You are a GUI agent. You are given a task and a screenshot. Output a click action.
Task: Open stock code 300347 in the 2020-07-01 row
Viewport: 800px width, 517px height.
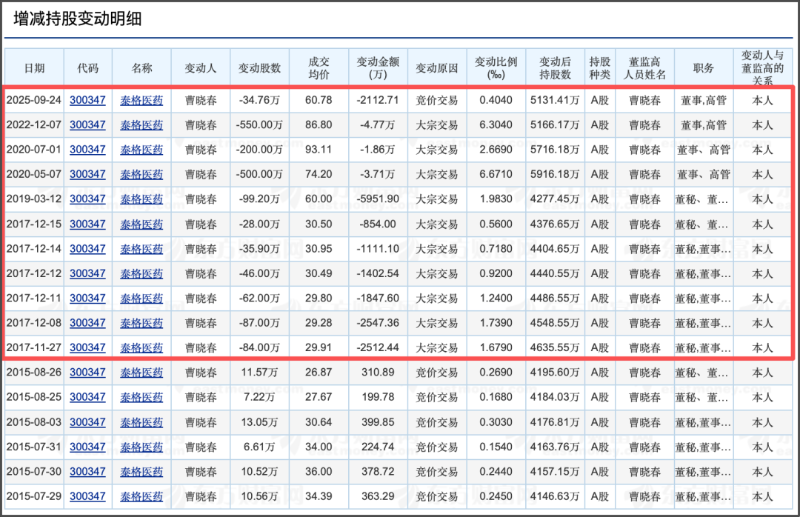tap(88, 150)
